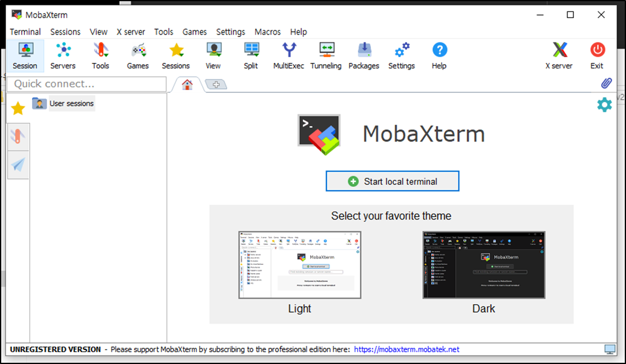Open the Settings gears toolbar icon
The image size is (626, 364).
402,56
